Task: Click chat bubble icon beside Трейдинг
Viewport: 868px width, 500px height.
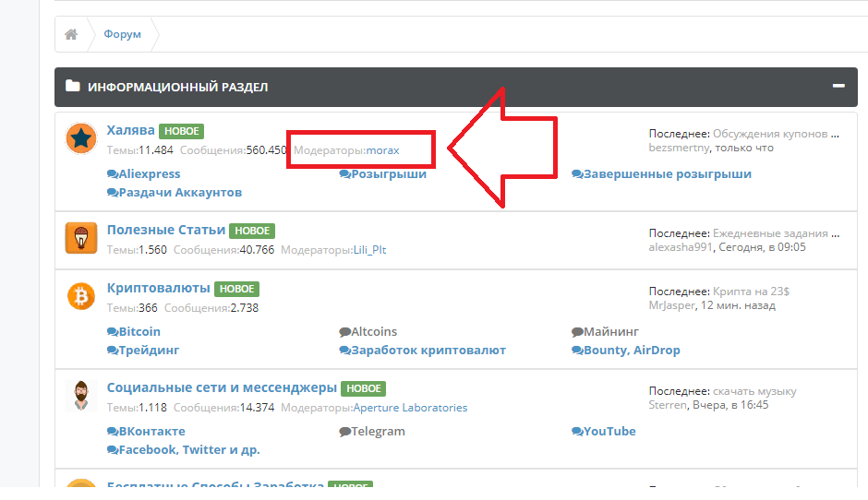Action: [113, 351]
